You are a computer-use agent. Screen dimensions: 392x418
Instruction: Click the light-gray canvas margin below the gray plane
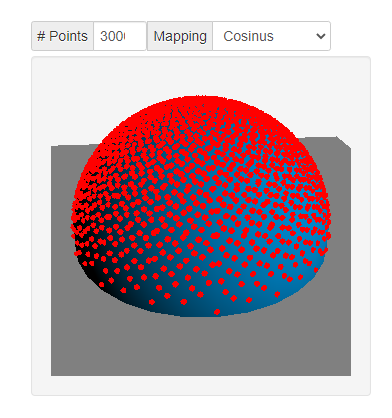[x=201, y=385]
